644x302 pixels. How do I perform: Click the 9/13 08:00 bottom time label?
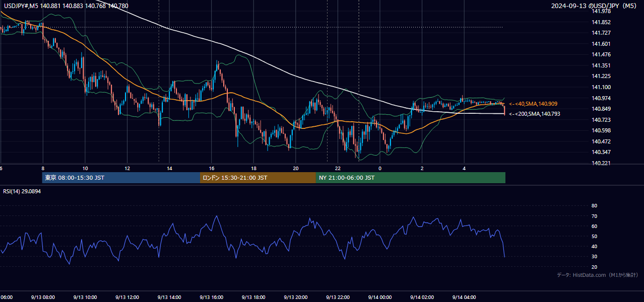42,297
